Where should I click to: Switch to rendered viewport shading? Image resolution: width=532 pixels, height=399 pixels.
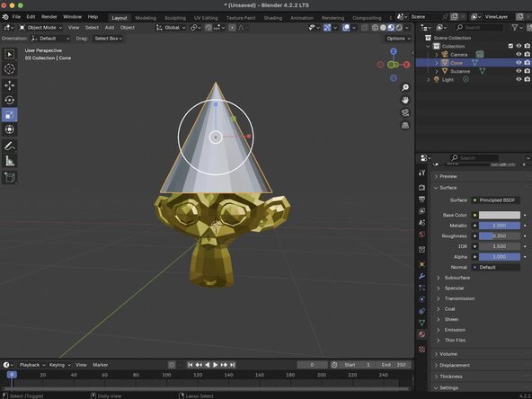coord(399,28)
